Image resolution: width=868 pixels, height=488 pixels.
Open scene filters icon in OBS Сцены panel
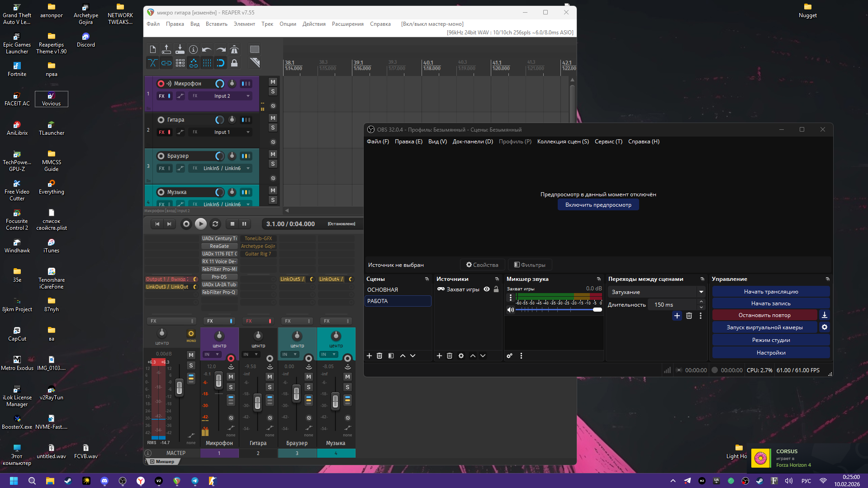click(391, 356)
